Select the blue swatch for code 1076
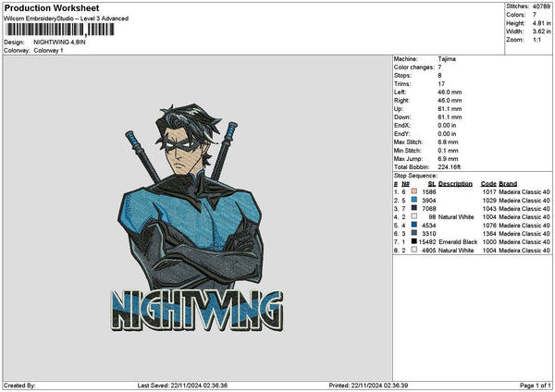 [413, 225]
